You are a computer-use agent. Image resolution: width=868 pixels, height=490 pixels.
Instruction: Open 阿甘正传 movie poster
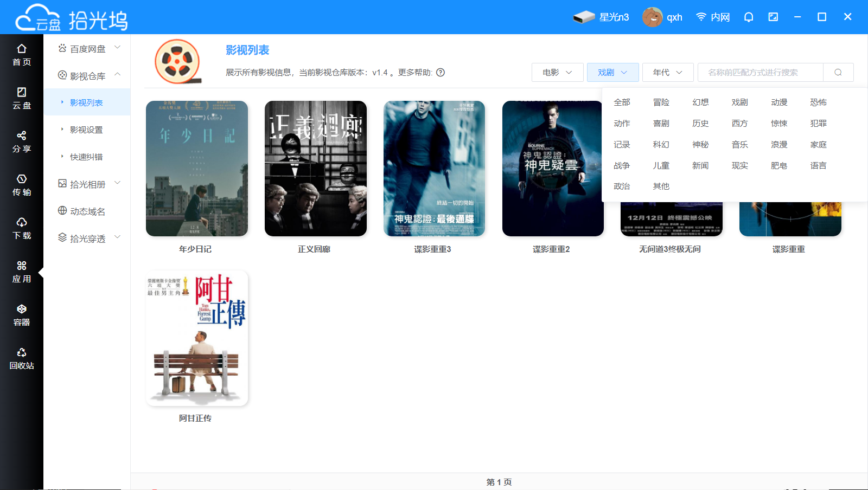click(x=197, y=338)
